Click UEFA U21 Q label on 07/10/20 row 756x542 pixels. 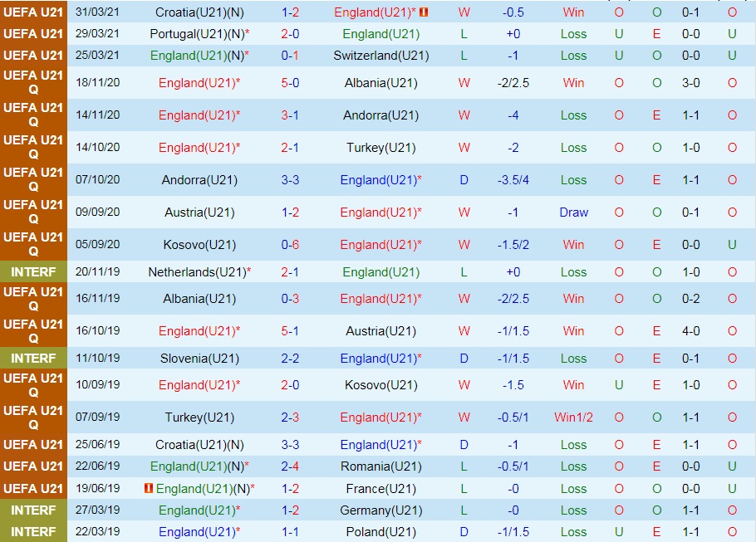33,180
